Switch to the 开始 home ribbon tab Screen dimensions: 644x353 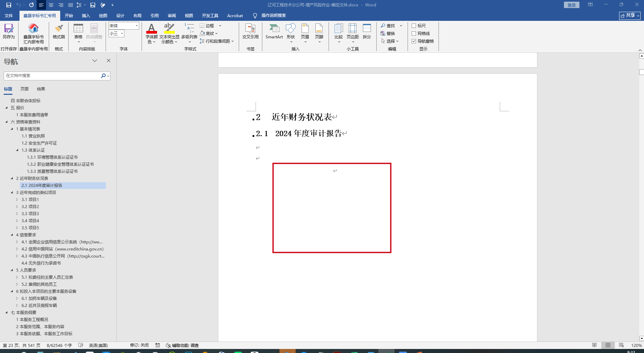tap(69, 16)
